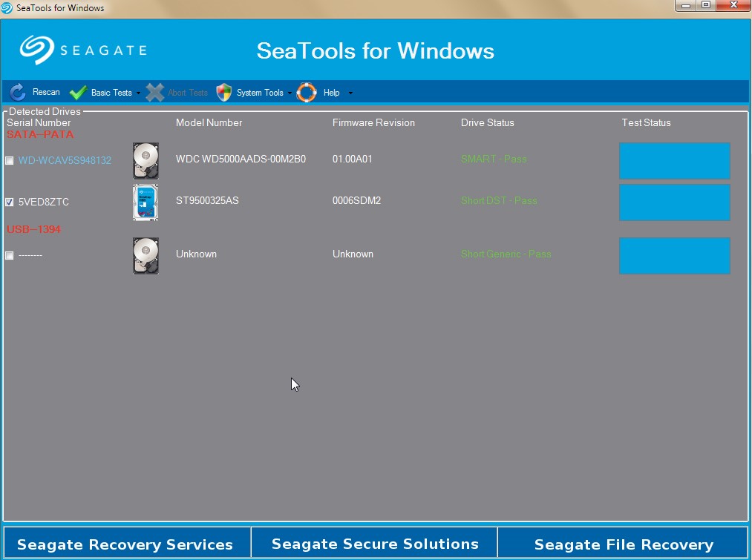Click the ST9500325AS Seagate drive icon
This screenshot has width=752, height=560.
[x=146, y=202]
